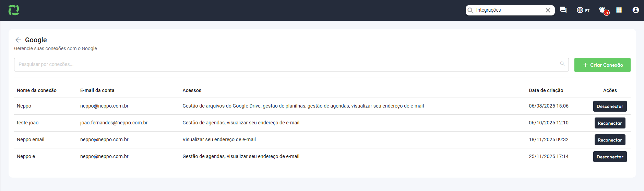Click the green Neppo logo icon

click(x=14, y=10)
